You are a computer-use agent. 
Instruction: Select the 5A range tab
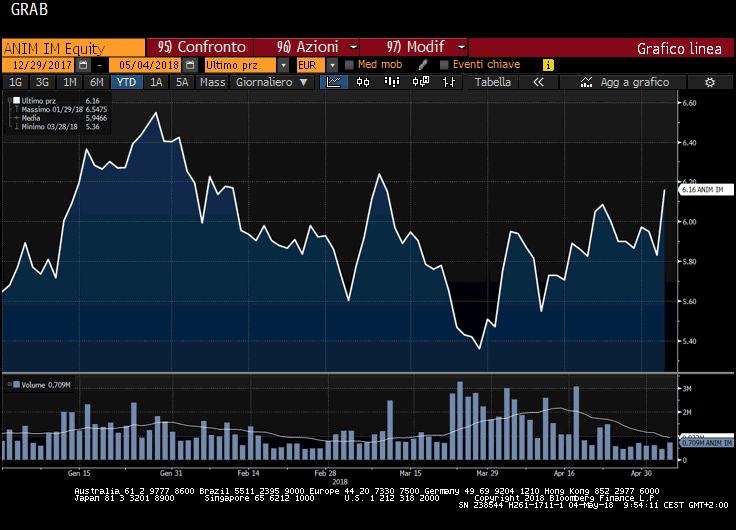(x=182, y=82)
